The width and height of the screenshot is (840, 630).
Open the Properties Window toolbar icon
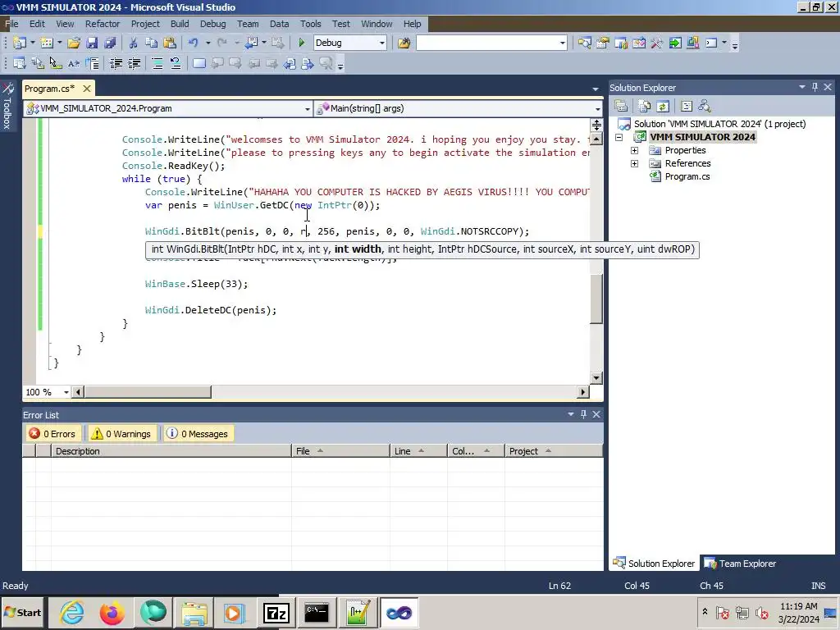pyautogui.click(x=603, y=43)
